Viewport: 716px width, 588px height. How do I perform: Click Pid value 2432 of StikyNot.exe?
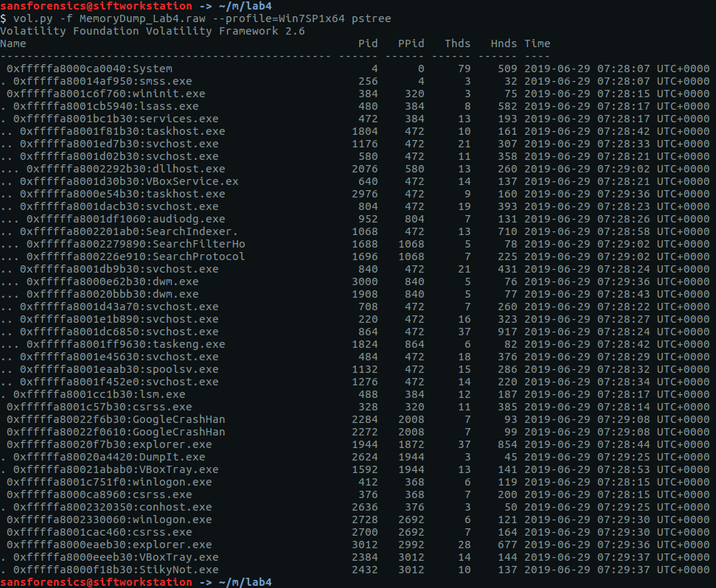365,570
